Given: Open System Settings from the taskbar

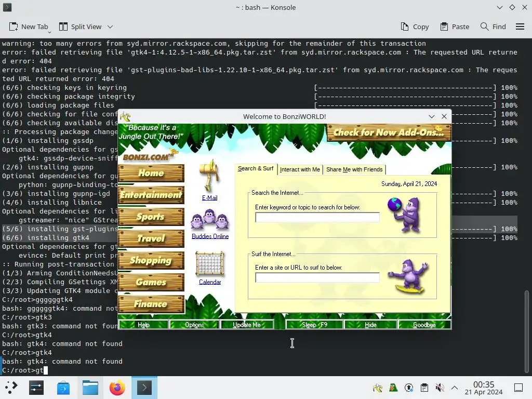Looking at the screenshot, I should (36, 388).
